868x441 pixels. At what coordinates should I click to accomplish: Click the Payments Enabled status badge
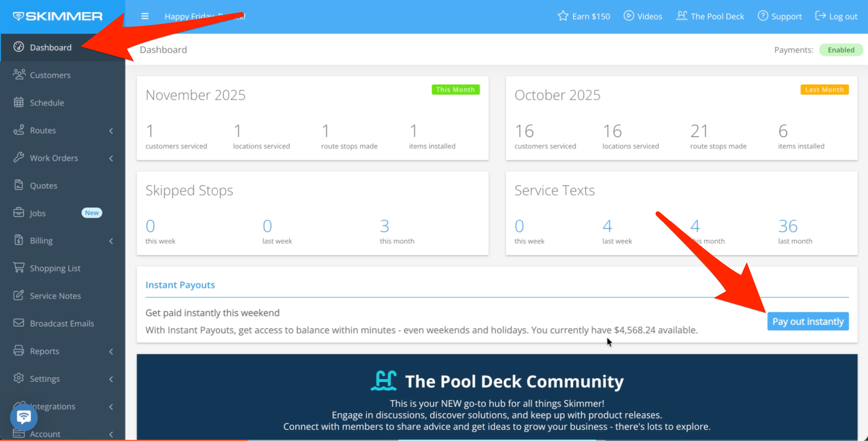tap(841, 50)
